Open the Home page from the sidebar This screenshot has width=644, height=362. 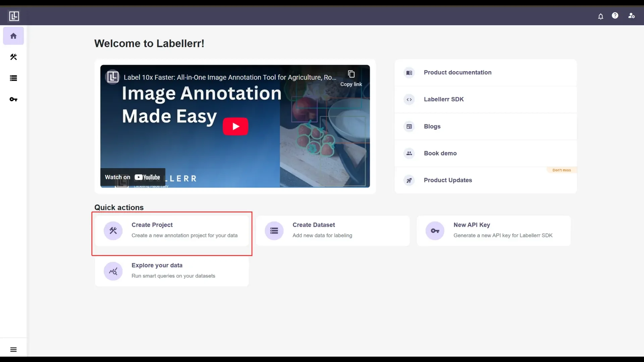click(13, 36)
